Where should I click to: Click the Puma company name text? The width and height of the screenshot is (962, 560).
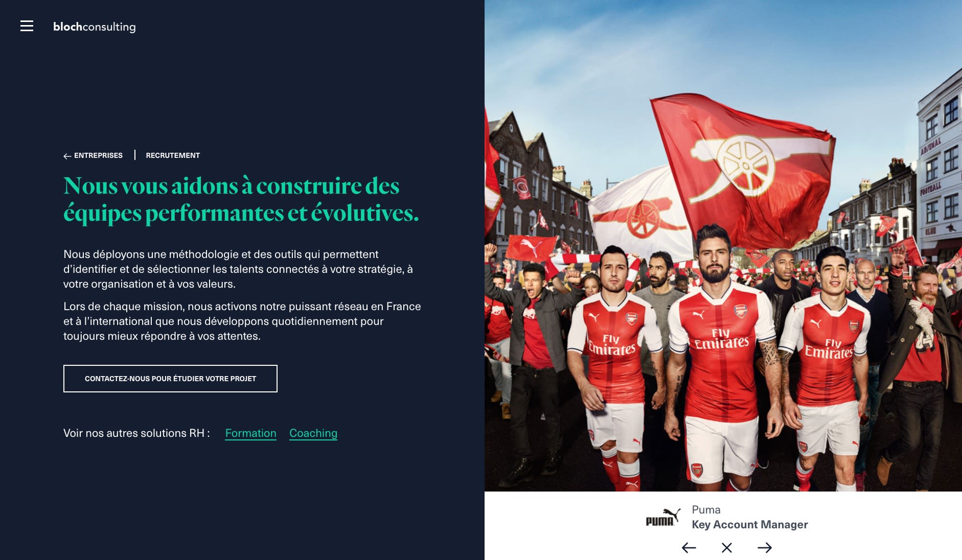click(x=706, y=510)
